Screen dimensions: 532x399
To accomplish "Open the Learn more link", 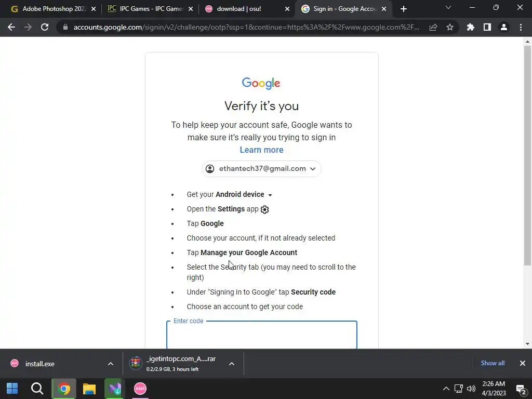I will click(x=262, y=150).
